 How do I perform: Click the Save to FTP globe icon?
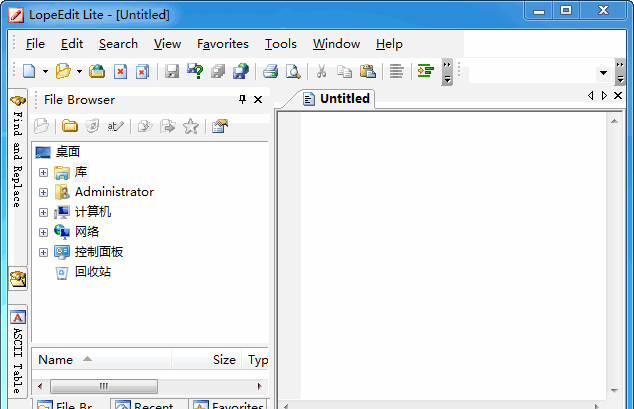click(241, 72)
